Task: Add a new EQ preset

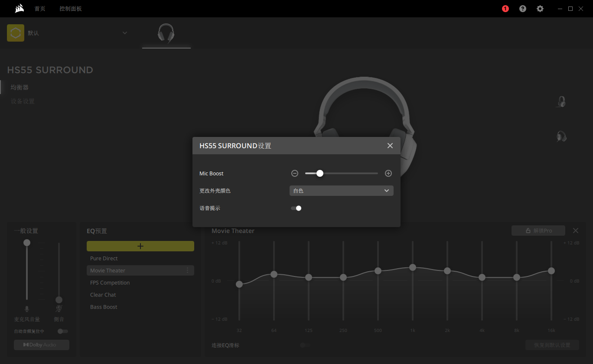Action: [x=140, y=246]
